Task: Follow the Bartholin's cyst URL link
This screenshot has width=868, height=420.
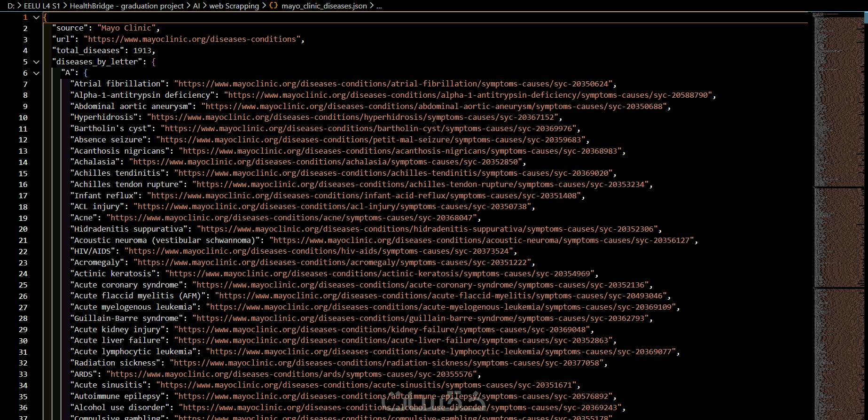Action: click(x=368, y=129)
